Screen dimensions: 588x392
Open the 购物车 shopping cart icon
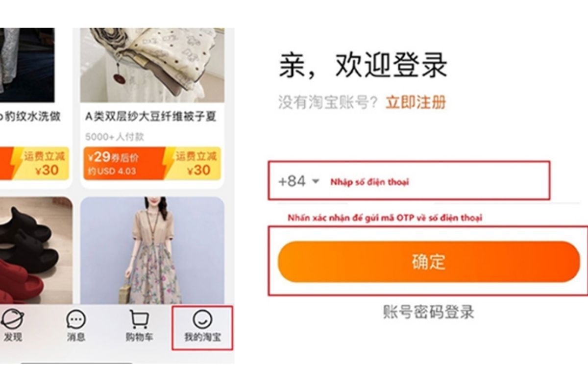point(139,319)
